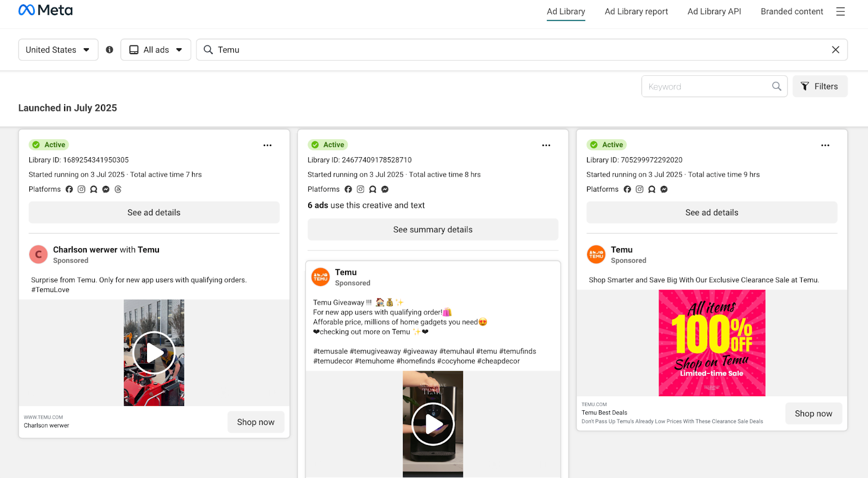Click the Meta logo
The image size is (868, 478).
pyautogui.click(x=46, y=10)
